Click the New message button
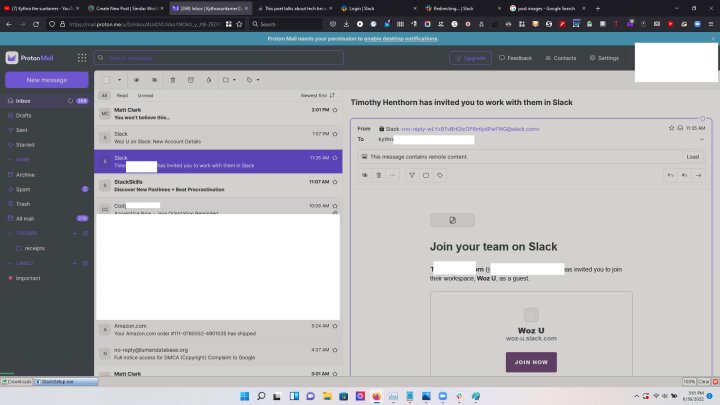 pyautogui.click(x=46, y=80)
